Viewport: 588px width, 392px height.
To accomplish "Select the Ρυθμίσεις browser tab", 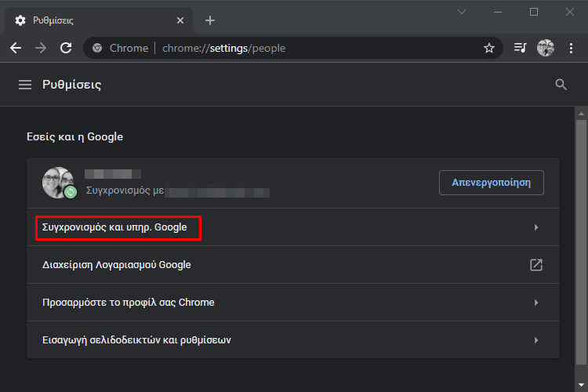I will click(x=99, y=20).
